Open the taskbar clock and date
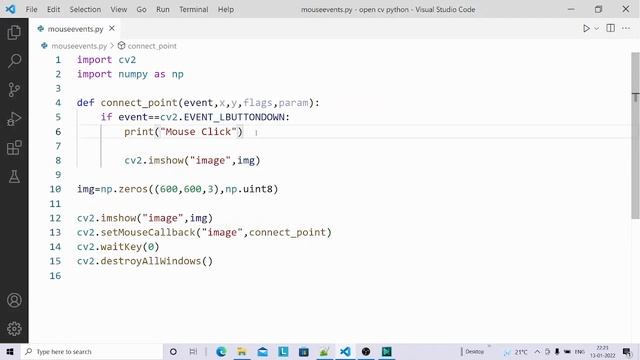 (x=602, y=351)
